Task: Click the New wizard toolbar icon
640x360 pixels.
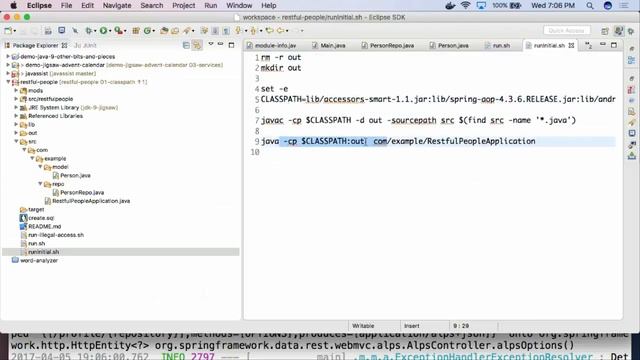Action: tap(8, 30)
